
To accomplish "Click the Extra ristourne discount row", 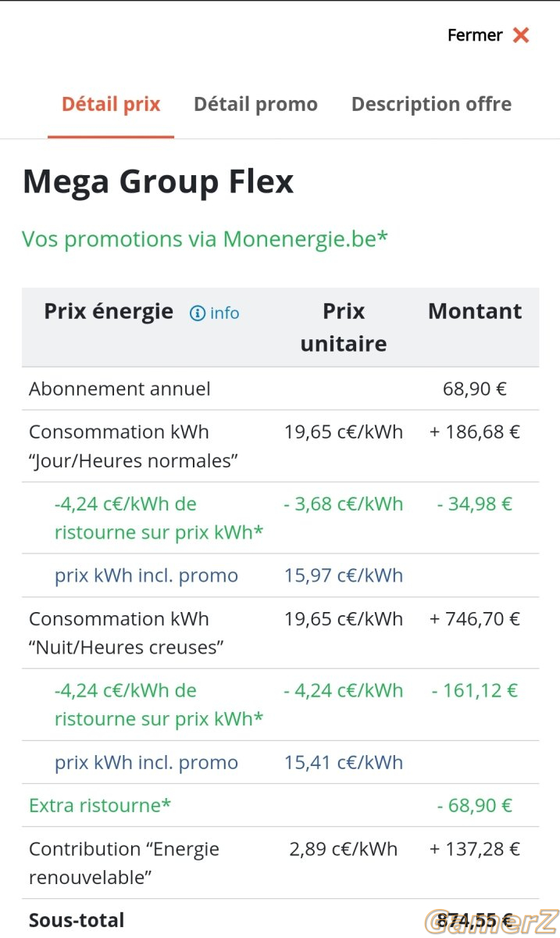I will (x=280, y=805).
